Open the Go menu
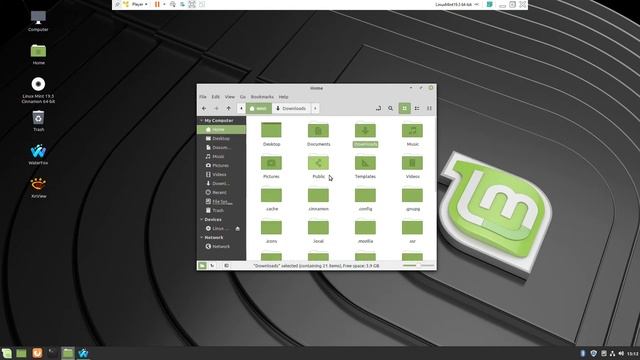Viewport: 640px width, 360px height. coord(243,97)
